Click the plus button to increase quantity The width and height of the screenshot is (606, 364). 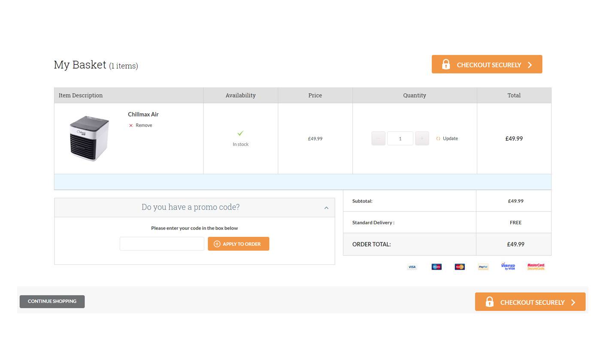coord(422,138)
